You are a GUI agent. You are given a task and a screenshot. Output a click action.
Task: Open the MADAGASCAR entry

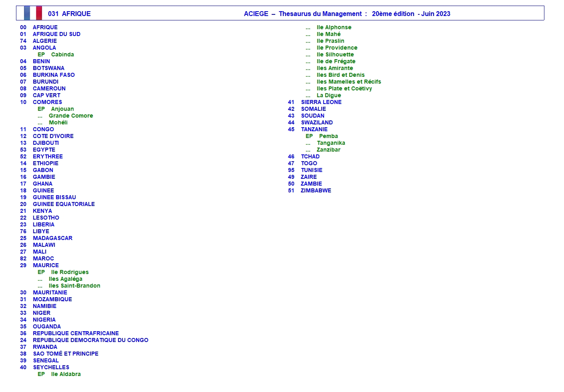pyautogui.click(x=52, y=238)
